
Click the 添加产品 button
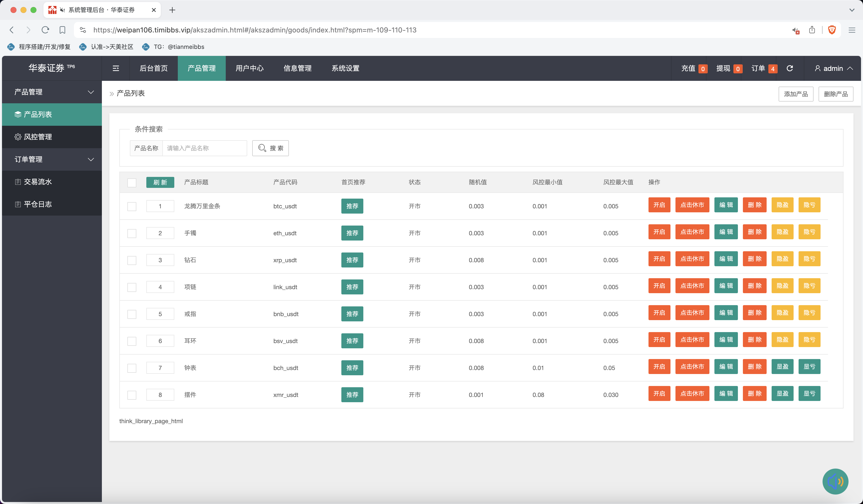796,94
